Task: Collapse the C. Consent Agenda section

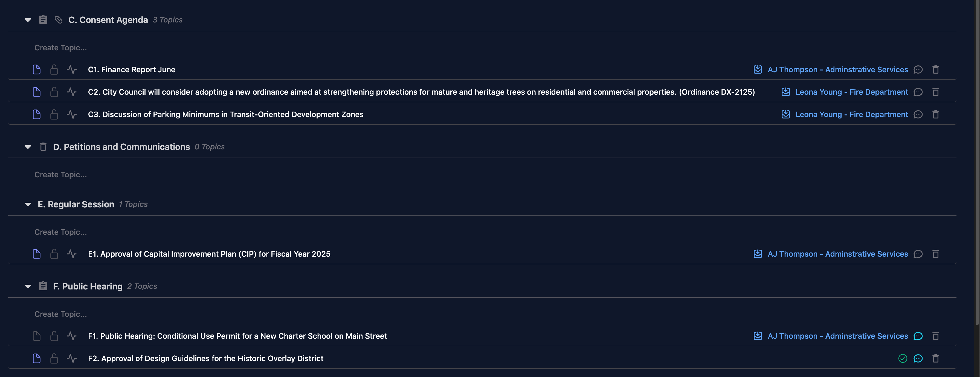Action: tap(28, 20)
